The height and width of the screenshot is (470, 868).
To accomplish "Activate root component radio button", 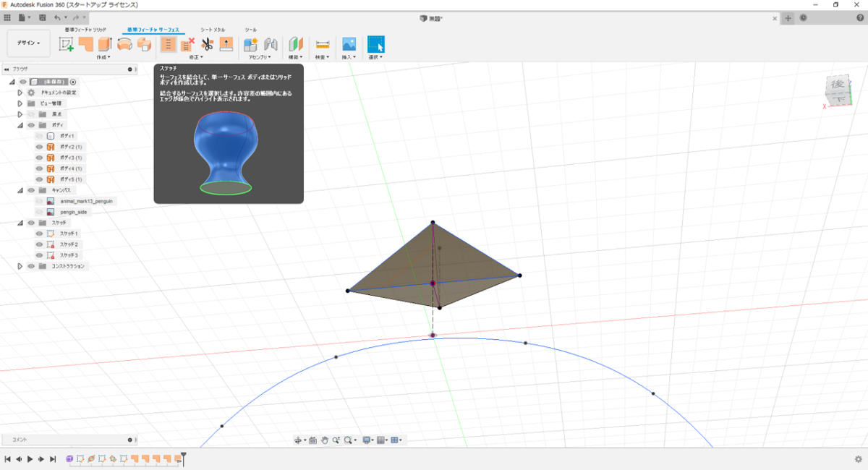I will 73,82.
